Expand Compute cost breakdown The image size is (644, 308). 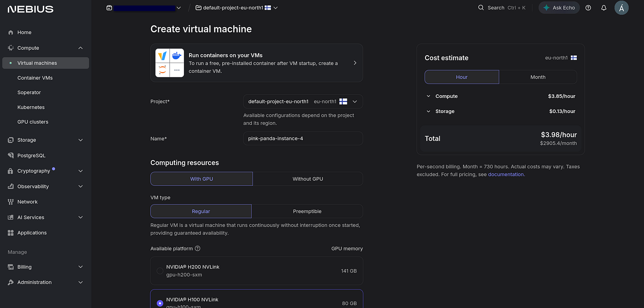point(428,97)
